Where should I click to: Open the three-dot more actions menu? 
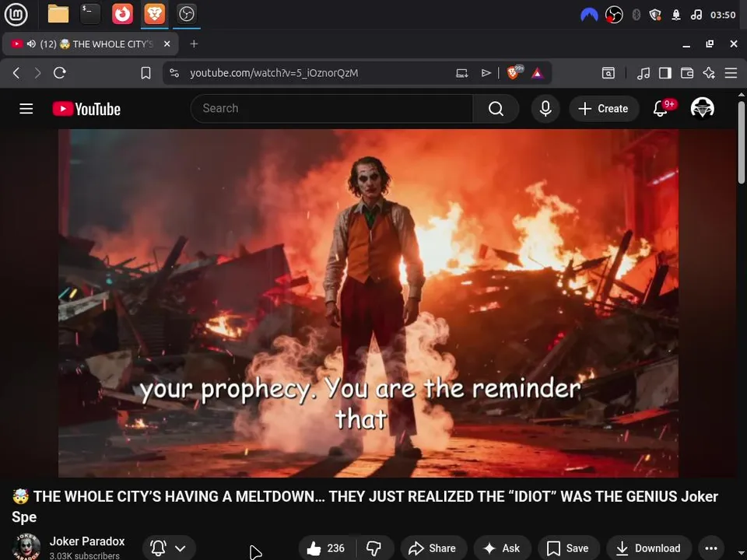(x=710, y=548)
